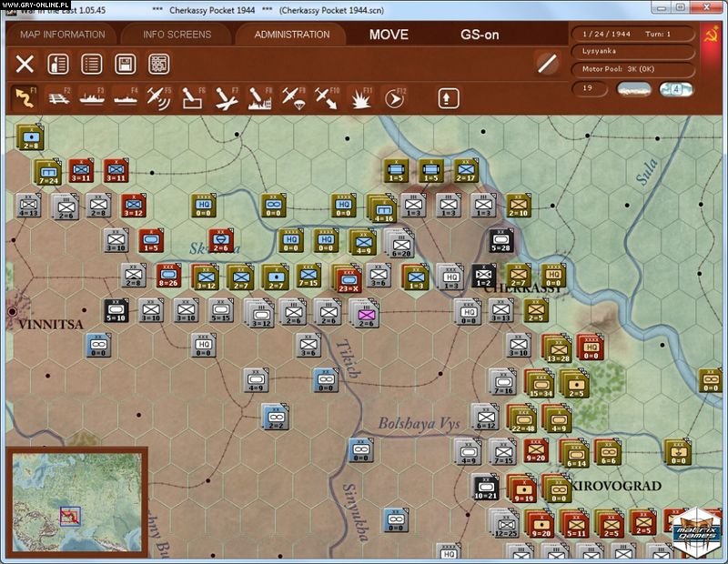
Task: Select Amphibious transport mode (F4)
Action: tap(126, 97)
